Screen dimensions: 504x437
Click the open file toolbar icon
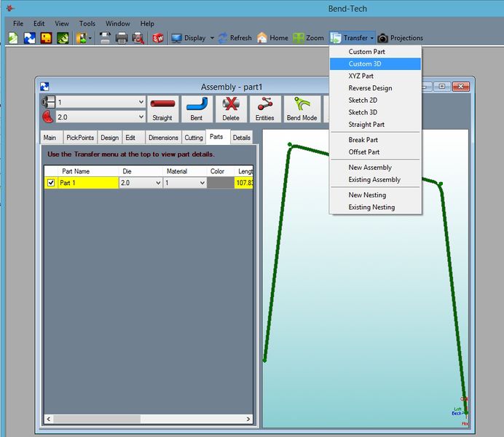[x=82, y=38]
